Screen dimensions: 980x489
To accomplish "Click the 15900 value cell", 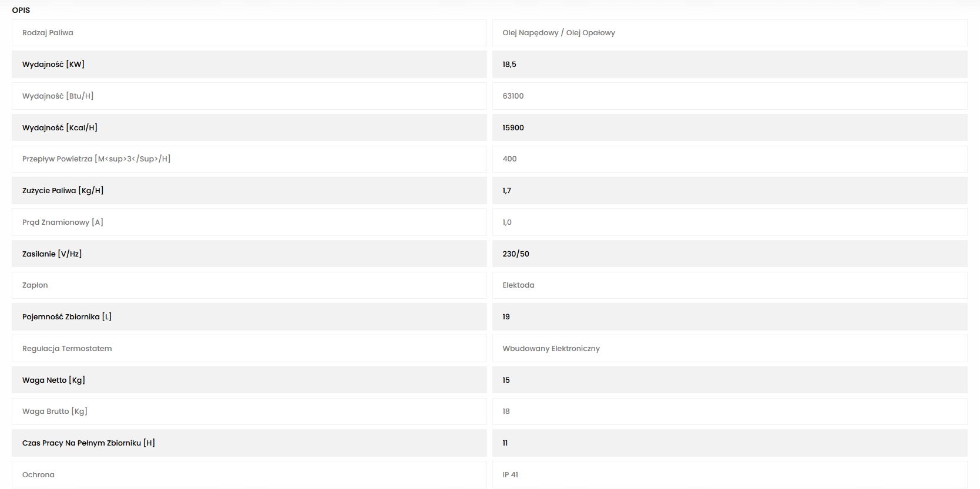I will (x=513, y=127).
